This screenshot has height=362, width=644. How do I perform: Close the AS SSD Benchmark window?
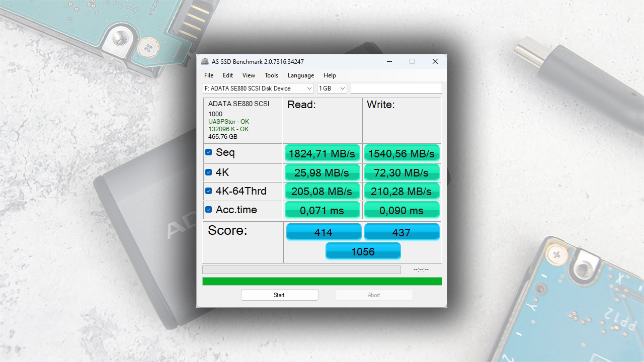click(435, 61)
